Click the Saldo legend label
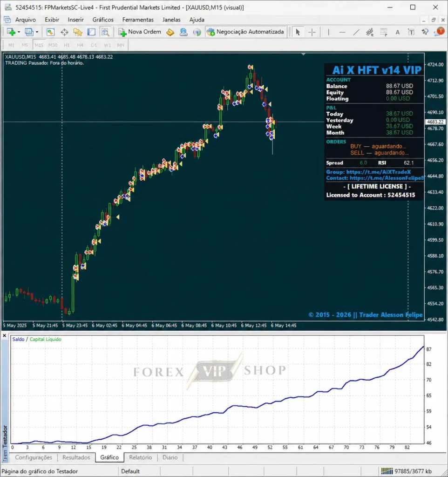Image resolution: width=448 pixels, height=477 pixels. click(x=18, y=339)
